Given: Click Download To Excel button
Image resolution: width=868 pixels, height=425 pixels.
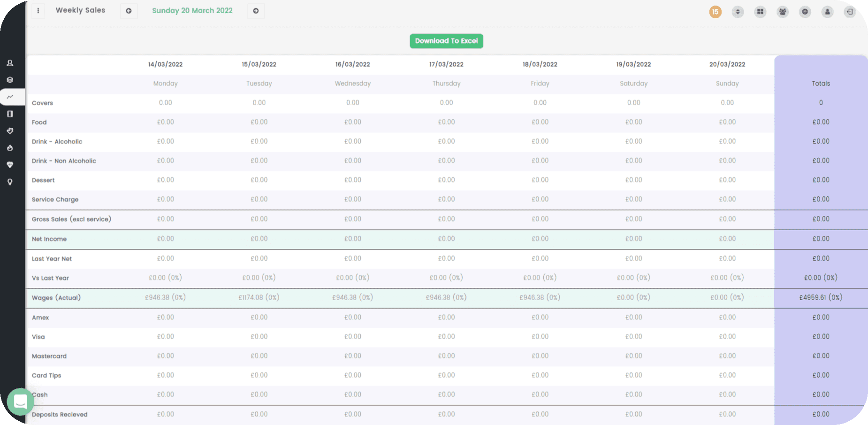Looking at the screenshot, I should tap(446, 41).
